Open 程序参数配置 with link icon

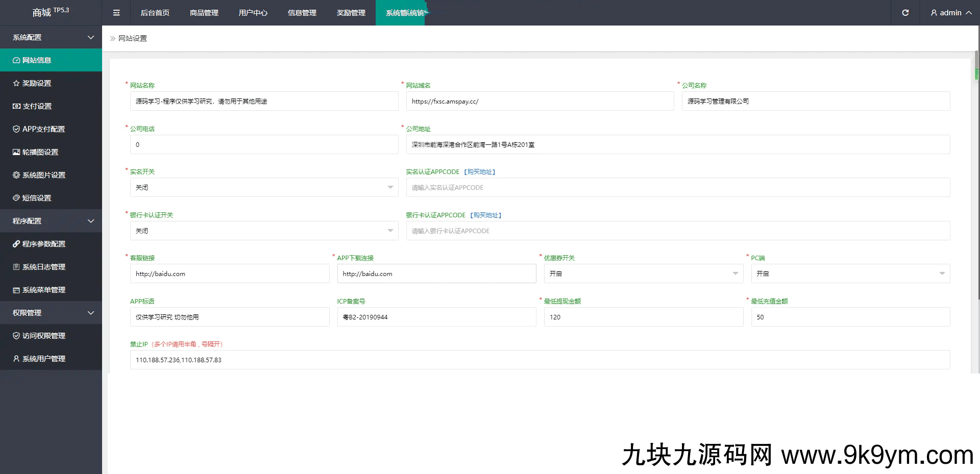43,244
